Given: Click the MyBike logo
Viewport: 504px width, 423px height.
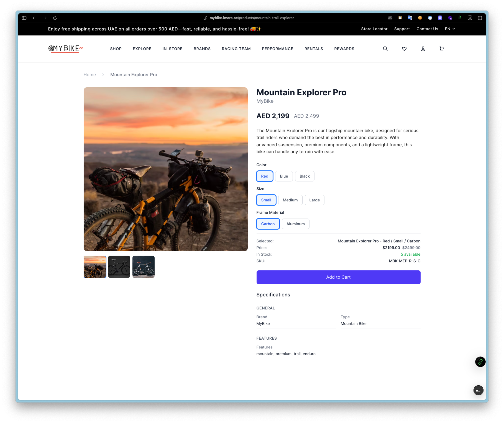Looking at the screenshot, I should 66,49.
